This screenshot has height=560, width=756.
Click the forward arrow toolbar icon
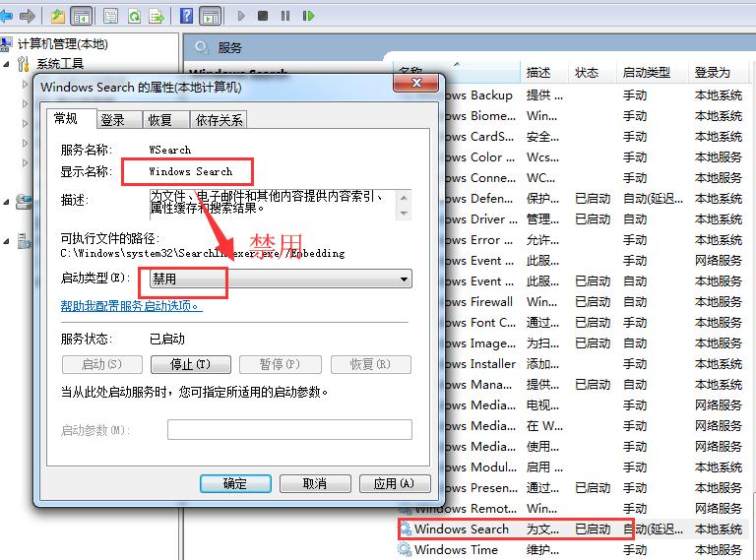(28, 17)
